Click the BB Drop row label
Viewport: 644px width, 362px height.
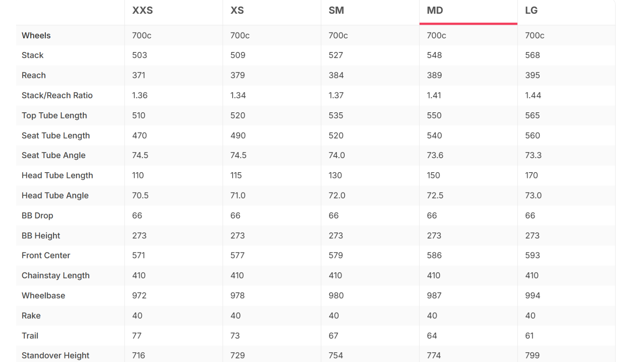(x=37, y=216)
